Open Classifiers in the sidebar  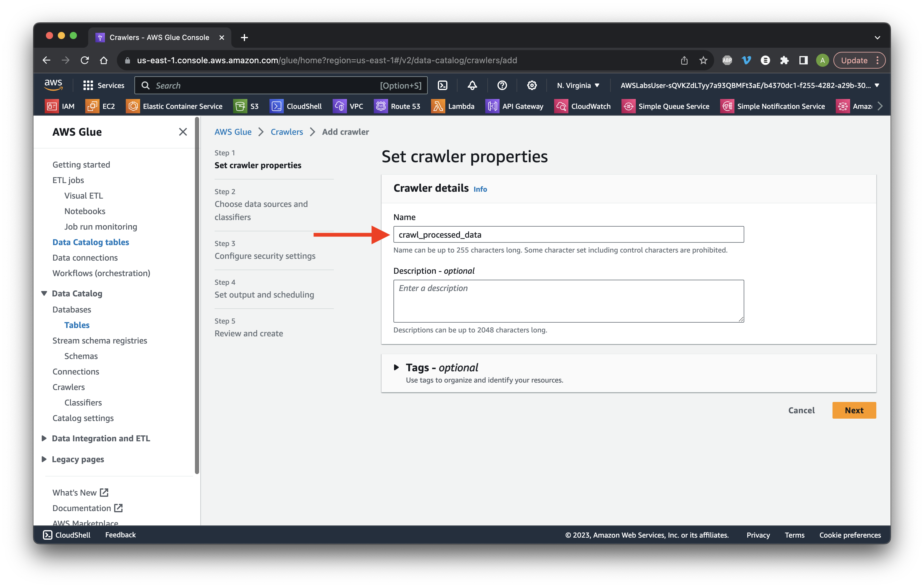(83, 402)
